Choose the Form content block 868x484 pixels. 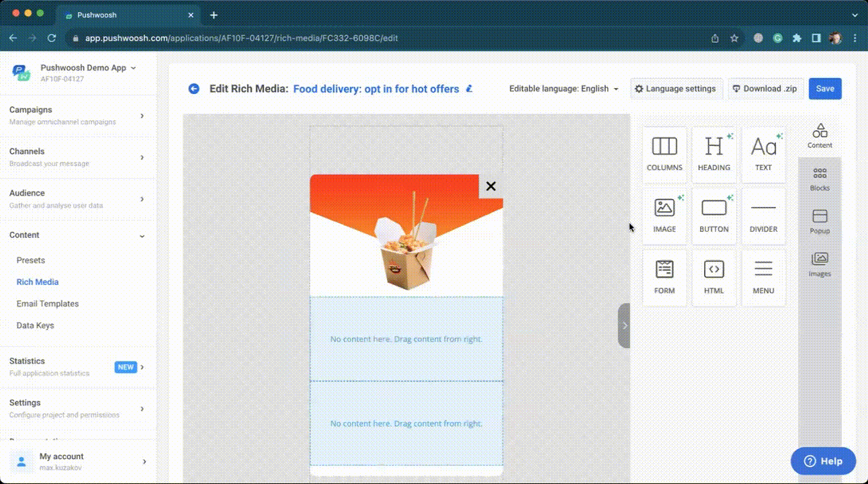[664, 278]
